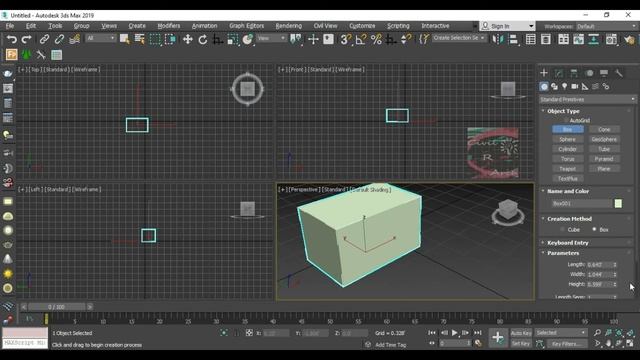Screen dimensions: 640x360
Task: Open the selection filter All dropdown
Action: [x=100, y=38]
